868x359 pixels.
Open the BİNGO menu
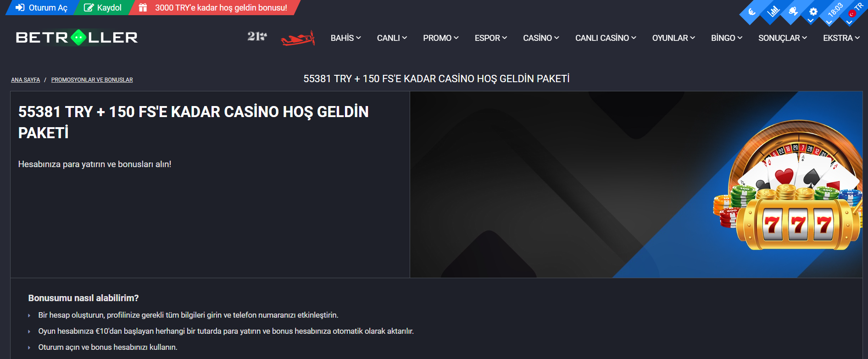pos(727,38)
